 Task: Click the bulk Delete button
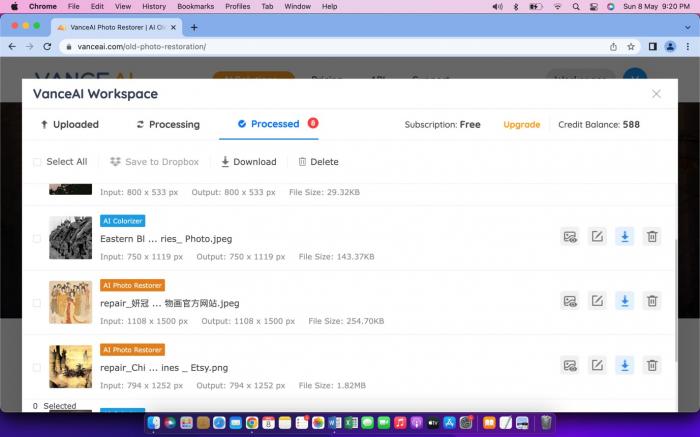click(318, 162)
